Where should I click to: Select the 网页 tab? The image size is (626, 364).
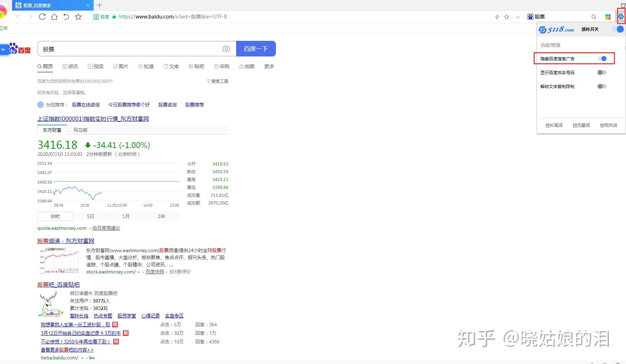(x=45, y=66)
